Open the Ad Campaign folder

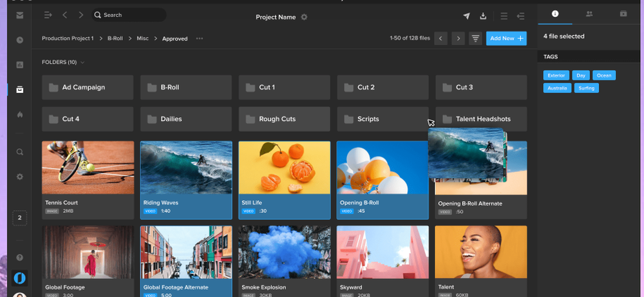[88, 87]
